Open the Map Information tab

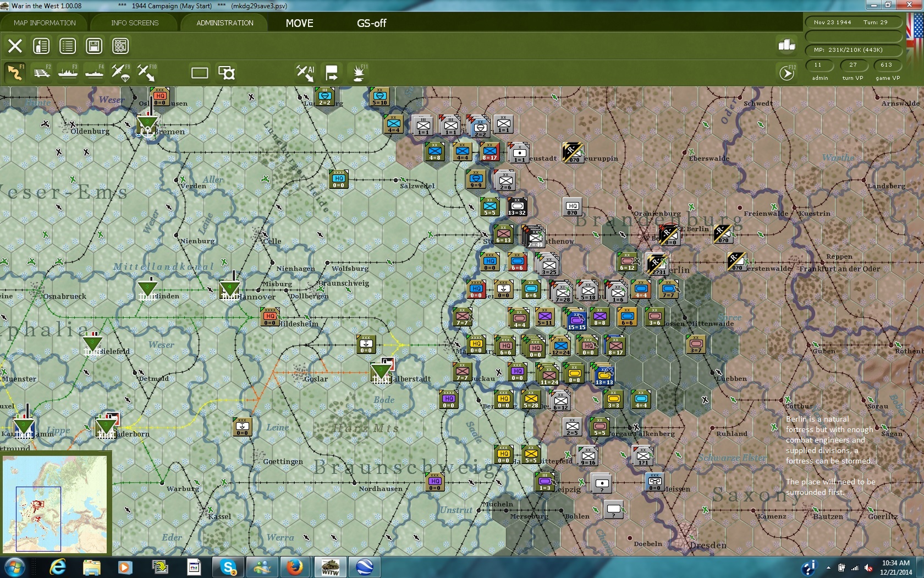45,23
